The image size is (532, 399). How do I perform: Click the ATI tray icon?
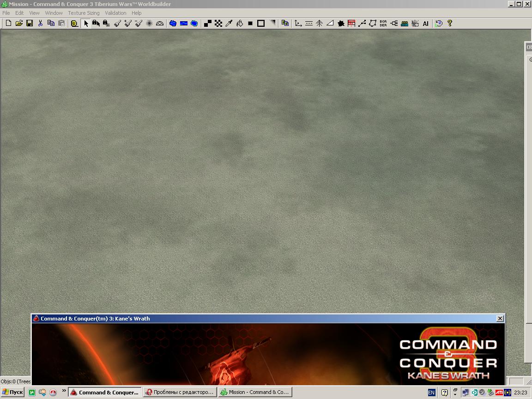(499, 393)
